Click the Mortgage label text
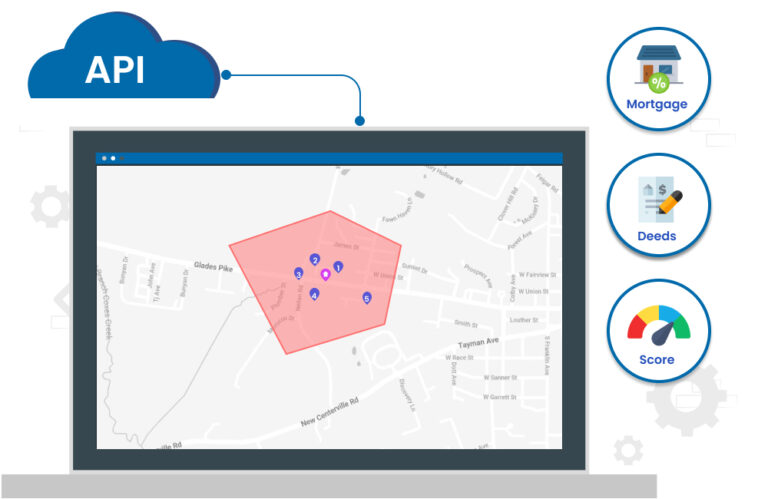Image resolution: width=768 pixels, height=499 pixels. (656, 104)
